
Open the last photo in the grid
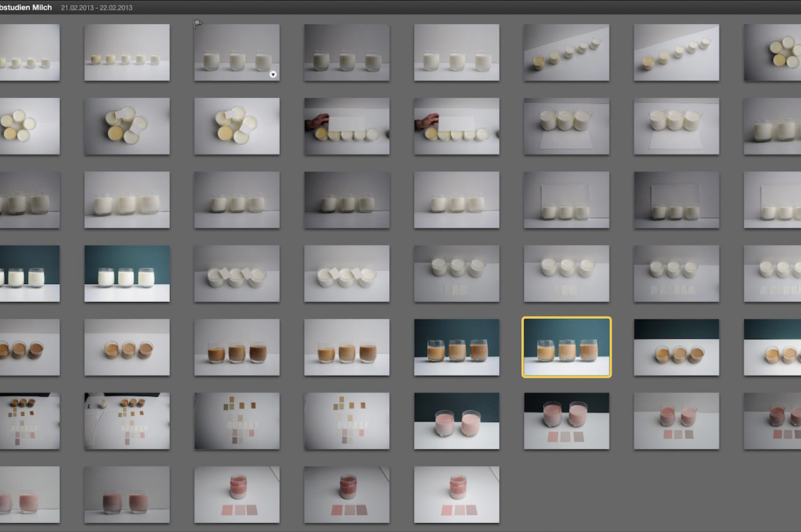(x=456, y=494)
